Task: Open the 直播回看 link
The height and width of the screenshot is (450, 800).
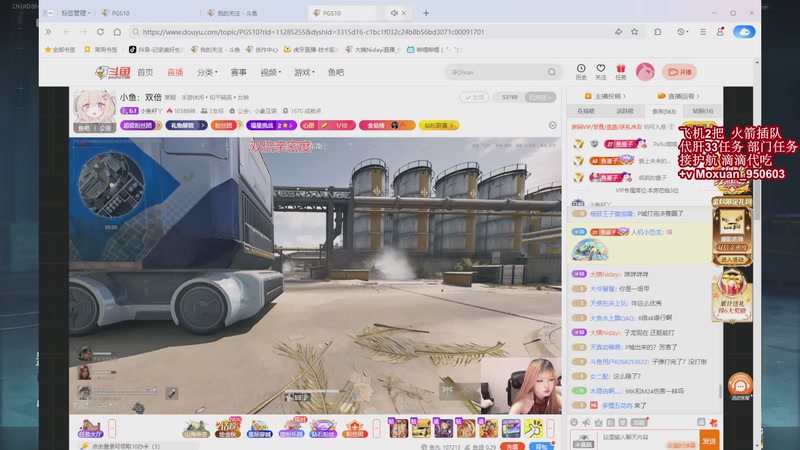Action: [678, 96]
